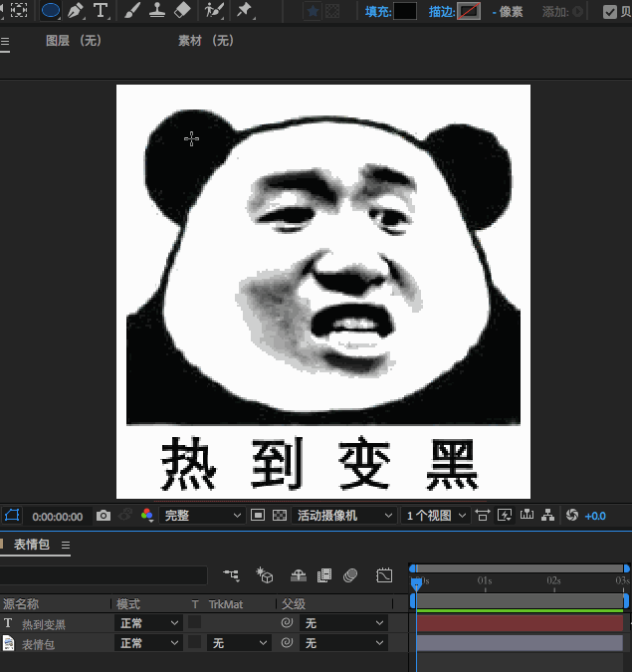
Task: Open the 活动摄像机 camera dropdown
Action: pos(343,516)
